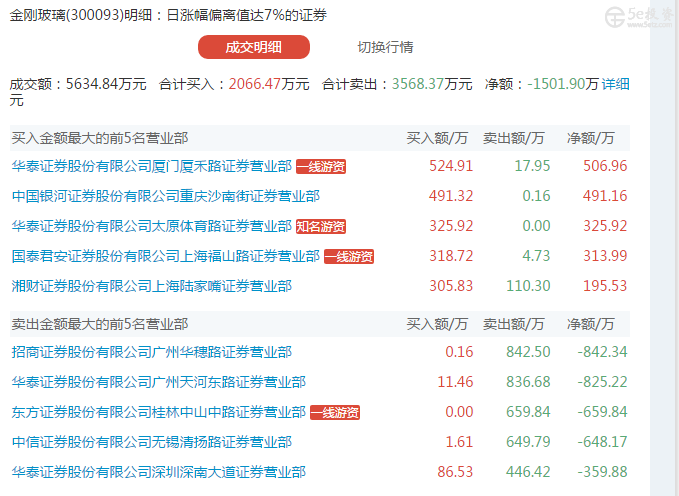Viewport: 679px width, 496px height.
Task: Select buy amount 1.61
Action: (459, 441)
